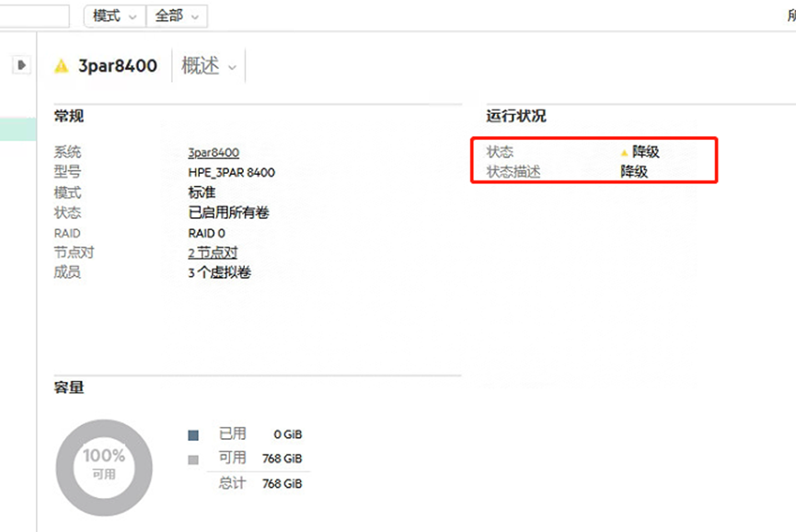Click the 100% 可用 capacity donut chart

click(104, 468)
